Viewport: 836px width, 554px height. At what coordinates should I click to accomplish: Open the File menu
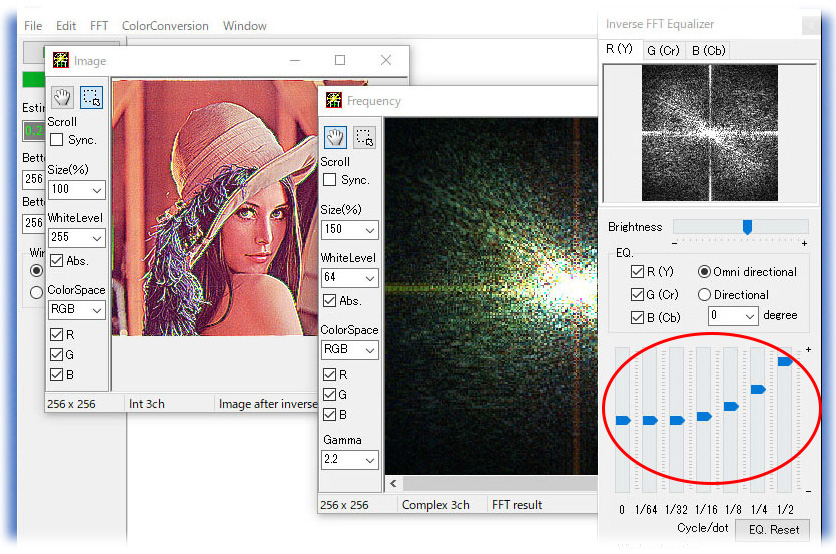tap(33, 26)
